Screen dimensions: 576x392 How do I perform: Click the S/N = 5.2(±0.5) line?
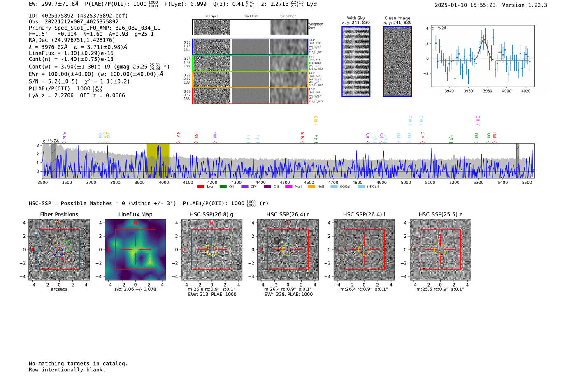coord(79,81)
